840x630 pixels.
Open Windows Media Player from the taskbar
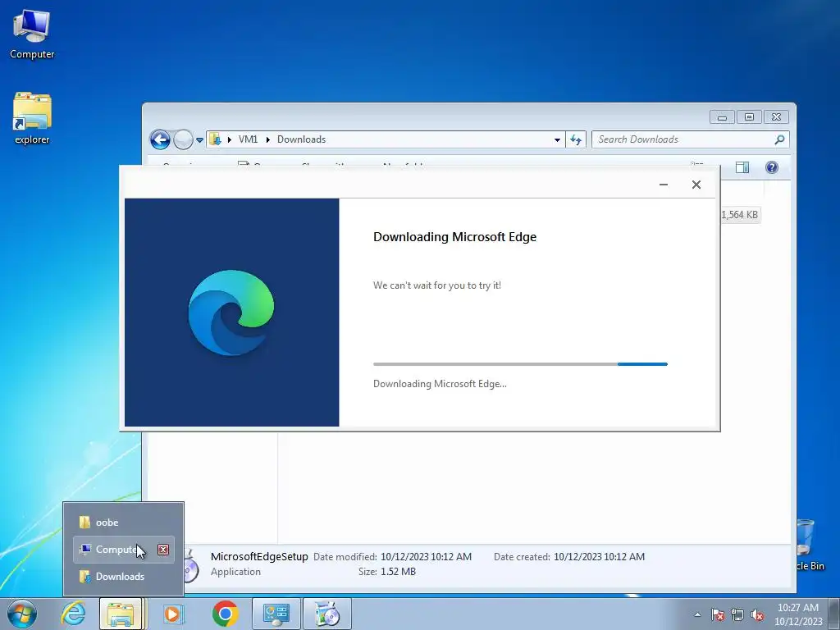172,614
